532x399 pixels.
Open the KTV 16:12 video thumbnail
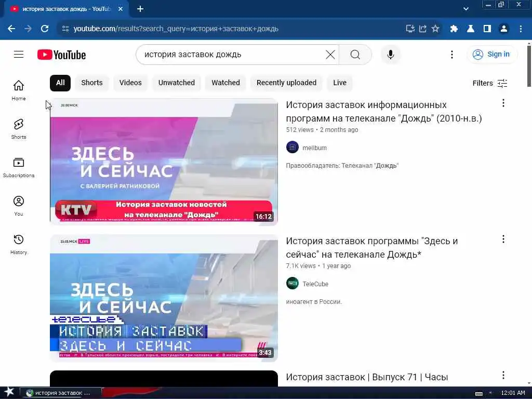[x=164, y=162]
